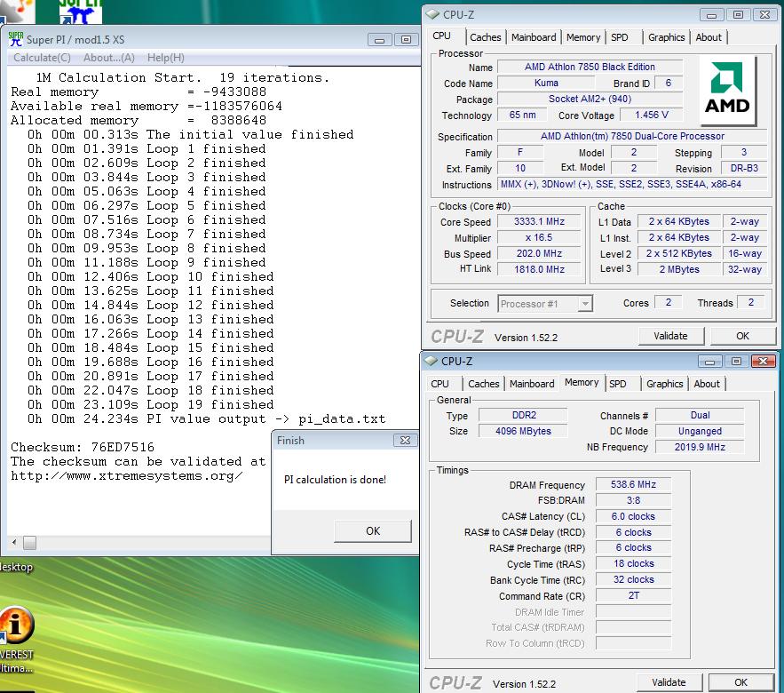Switch to Mainboard tab in top CPU-Z
Screen dimensions: 784x693
pyautogui.click(x=534, y=37)
